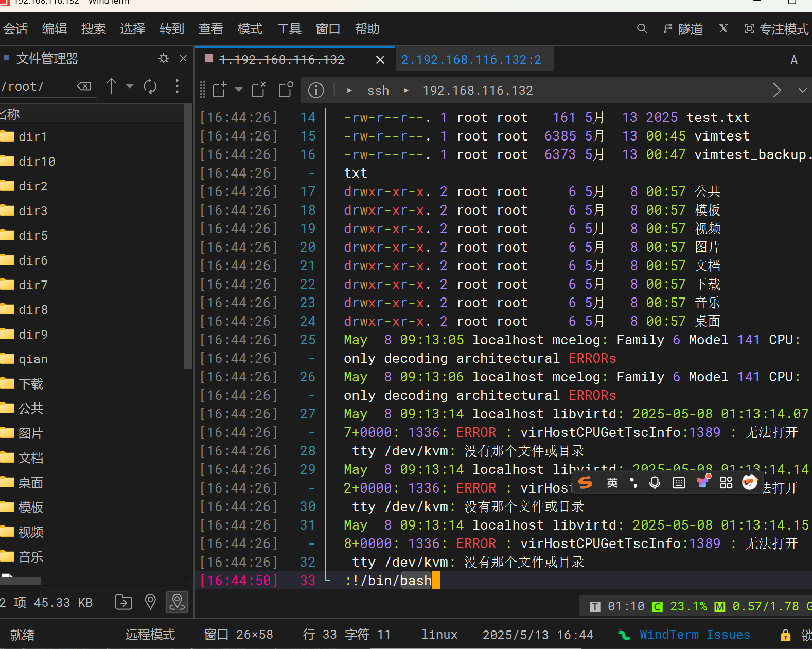Image resolution: width=812 pixels, height=649 pixels.
Task: Close the file manager panel
Action: pos(183,59)
